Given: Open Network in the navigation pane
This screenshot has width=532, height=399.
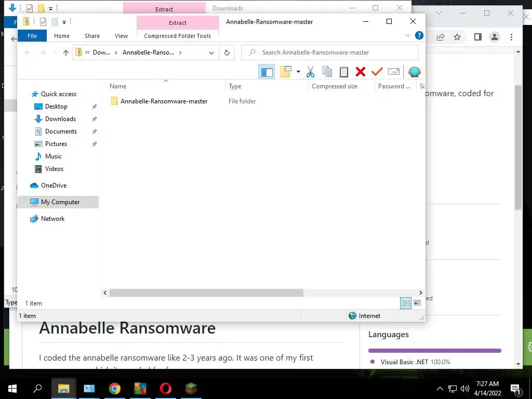Looking at the screenshot, I should pyautogui.click(x=52, y=219).
